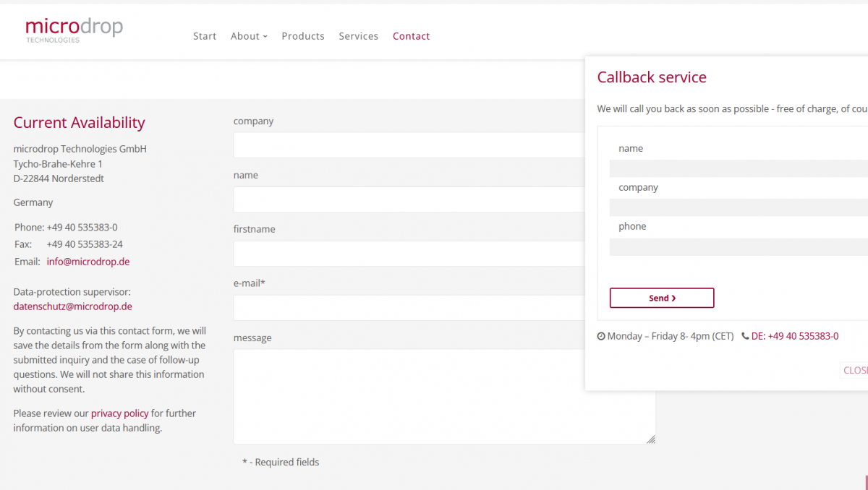The height and width of the screenshot is (490, 868).
Task: Grab the message box resize handle
Action: pos(651,439)
